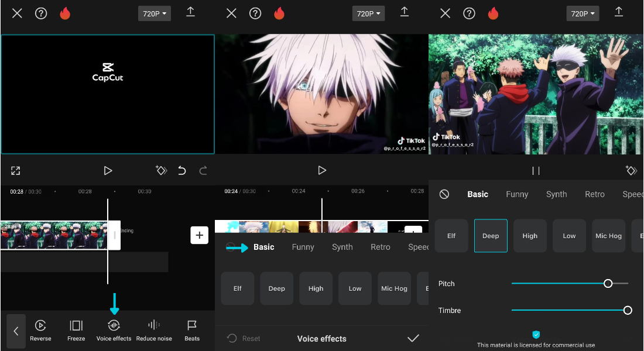
Task: Choose Elf voice effect in right panel
Action: click(451, 236)
